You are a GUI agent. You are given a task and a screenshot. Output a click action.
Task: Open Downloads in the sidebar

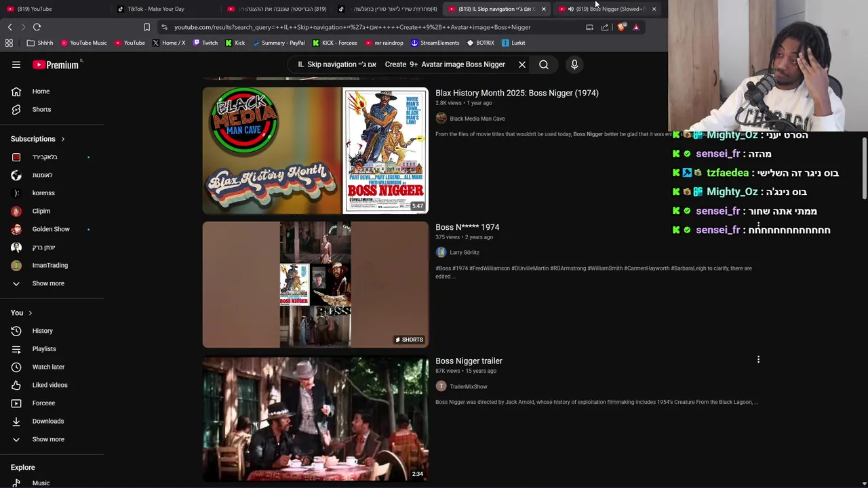[52, 421]
